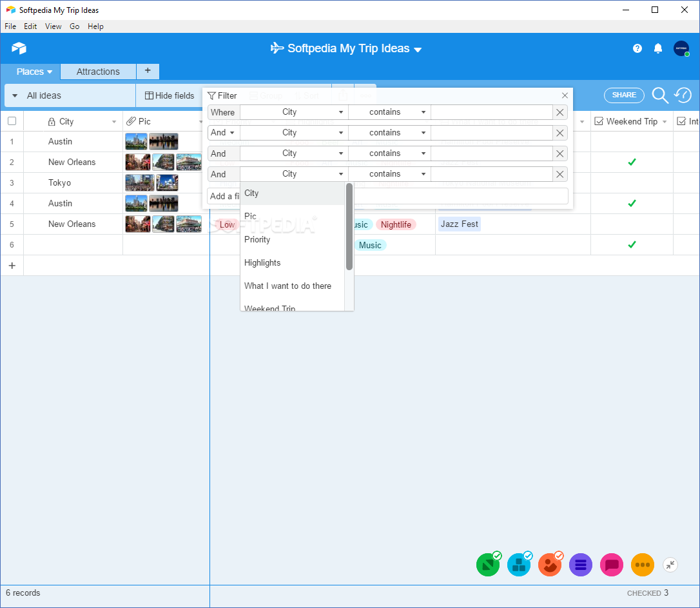Open the fourth filter's City field dropdown

click(x=294, y=173)
